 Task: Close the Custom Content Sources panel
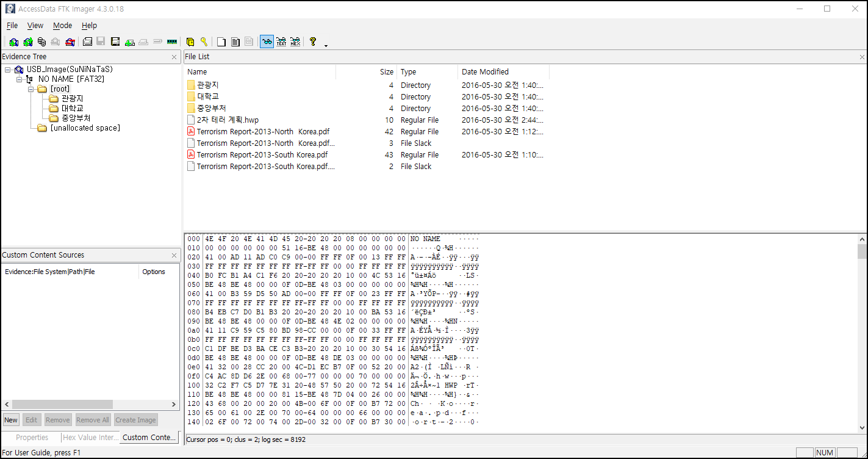174,255
